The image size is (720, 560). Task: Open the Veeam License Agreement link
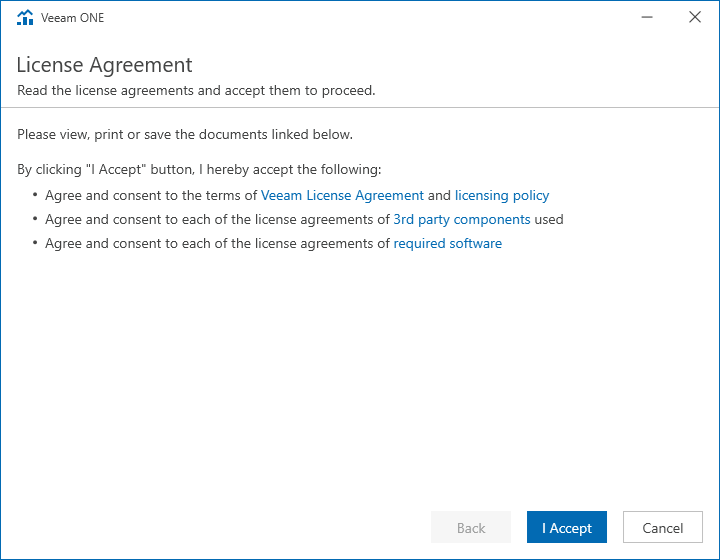342,196
